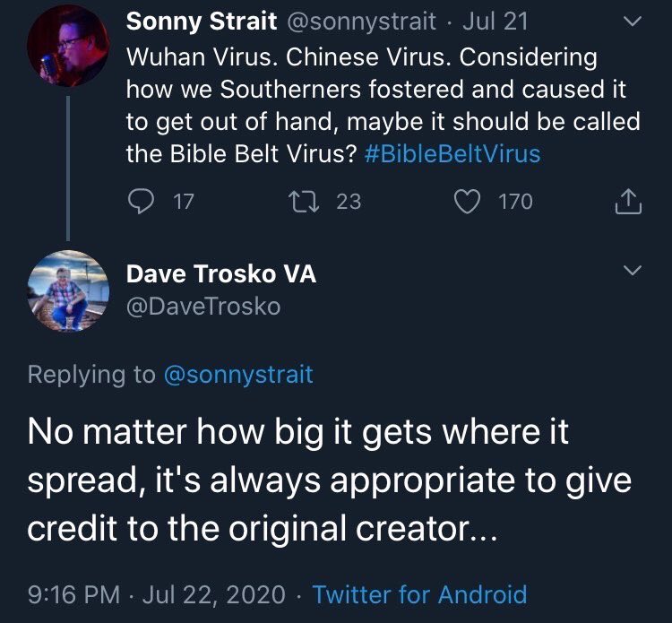Open the Twitter for Android link
The width and height of the screenshot is (672, 623).
[x=420, y=594]
